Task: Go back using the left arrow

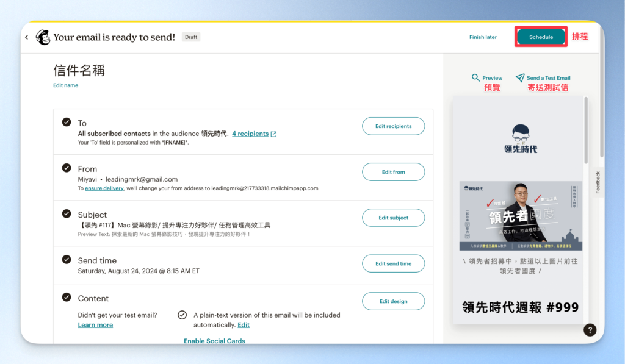Action: (27, 37)
